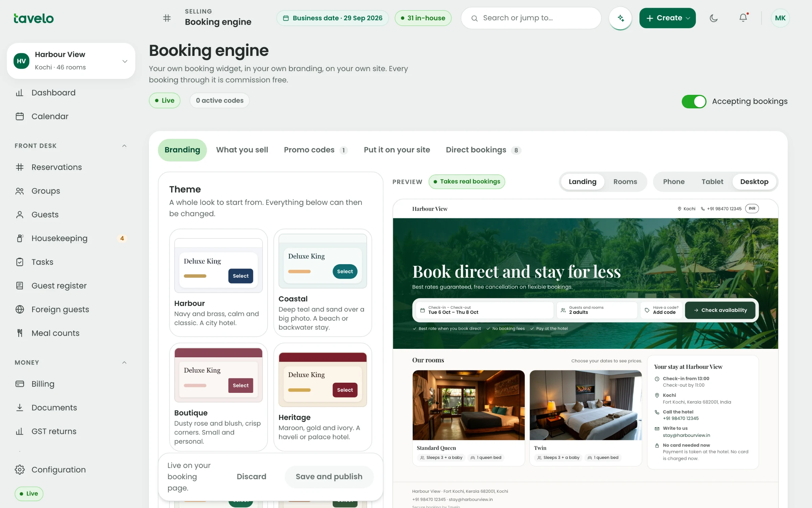Switch preview to Tablet
The width and height of the screenshot is (812, 508).
(712, 182)
